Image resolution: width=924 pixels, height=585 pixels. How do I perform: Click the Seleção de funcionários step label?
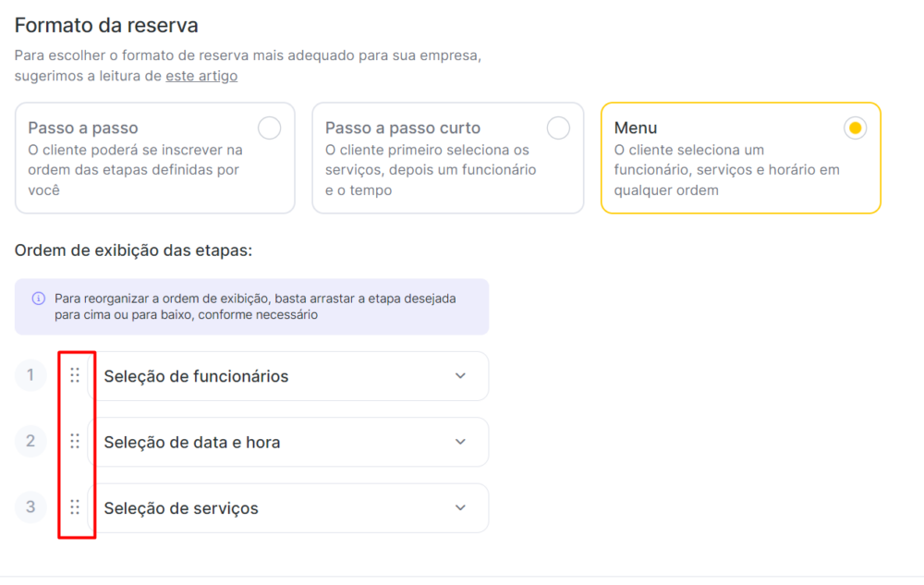click(x=196, y=376)
